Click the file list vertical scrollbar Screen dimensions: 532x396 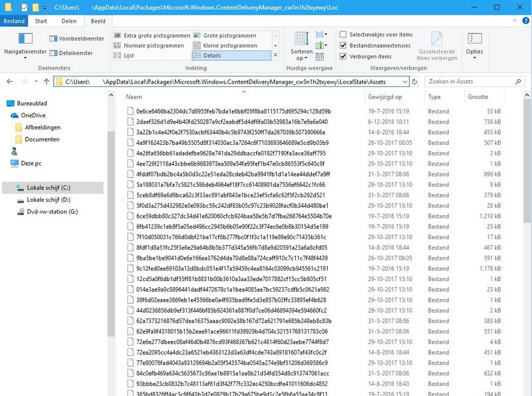(x=527, y=161)
